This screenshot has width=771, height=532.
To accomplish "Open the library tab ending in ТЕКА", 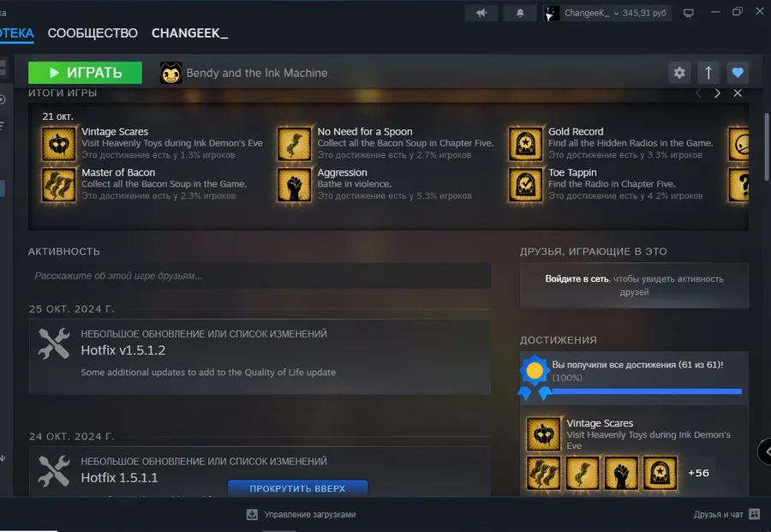I will [x=17, y=33].
